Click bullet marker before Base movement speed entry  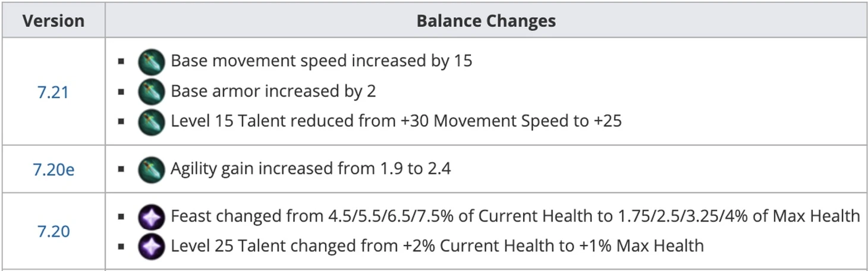[x=122, y=61]
